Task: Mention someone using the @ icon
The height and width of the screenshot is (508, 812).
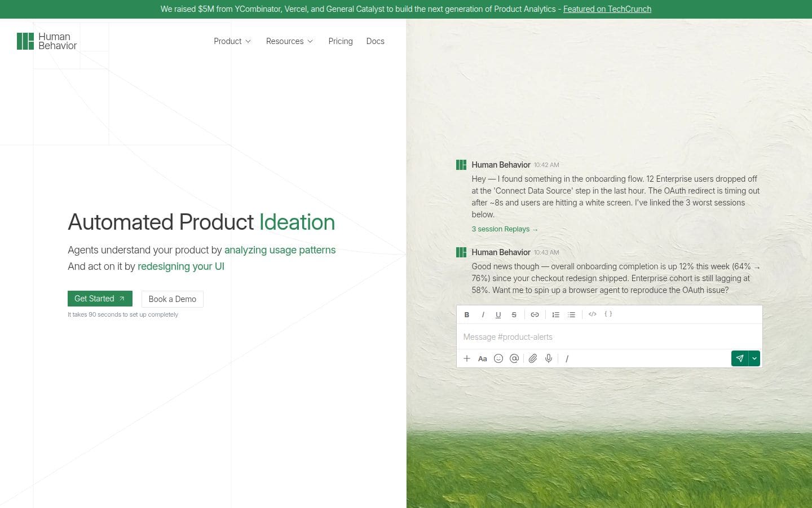Action: (514, 358)
